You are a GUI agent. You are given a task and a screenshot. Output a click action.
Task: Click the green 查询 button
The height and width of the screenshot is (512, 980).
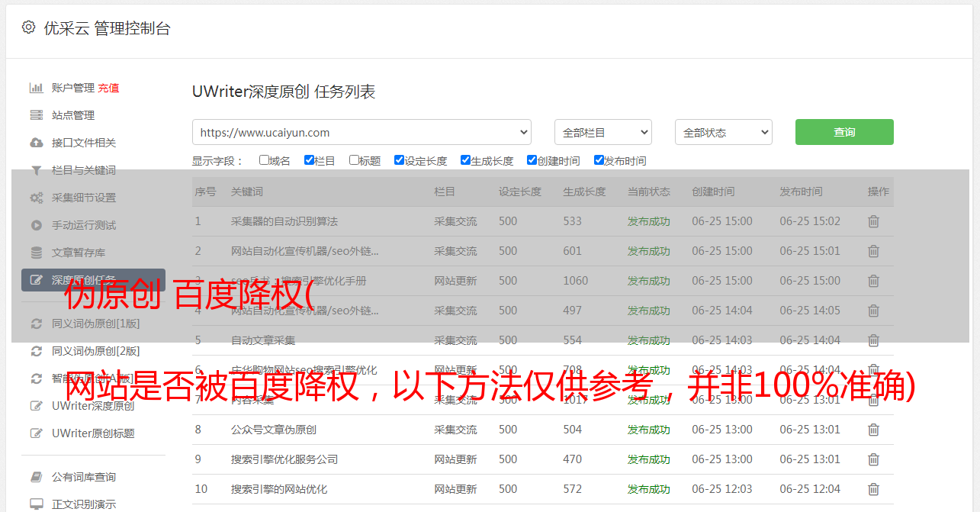[843, 132]
